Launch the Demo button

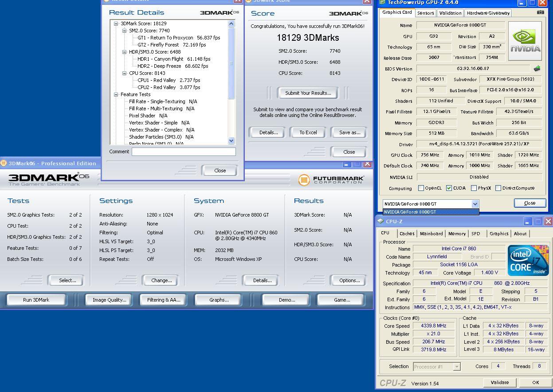coord(287,300)
